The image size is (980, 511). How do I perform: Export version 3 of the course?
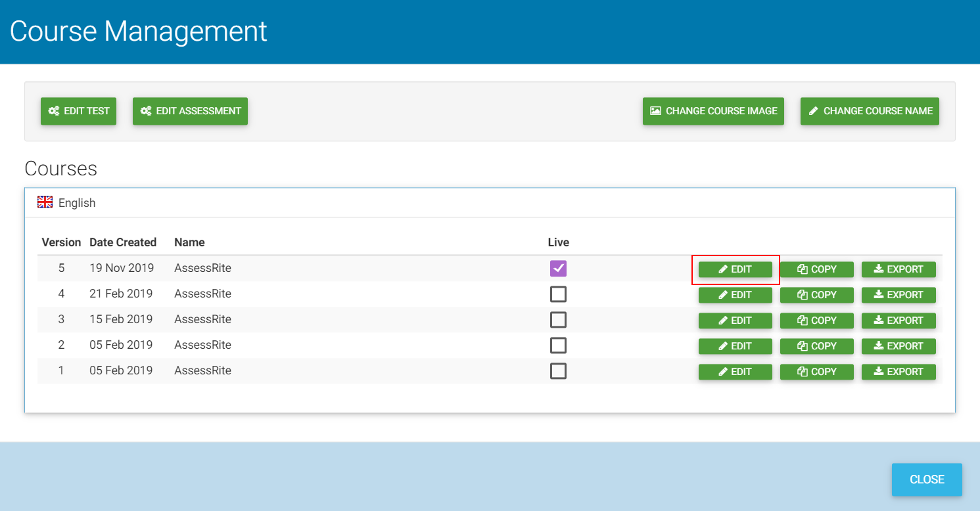(x=898, y=321)
